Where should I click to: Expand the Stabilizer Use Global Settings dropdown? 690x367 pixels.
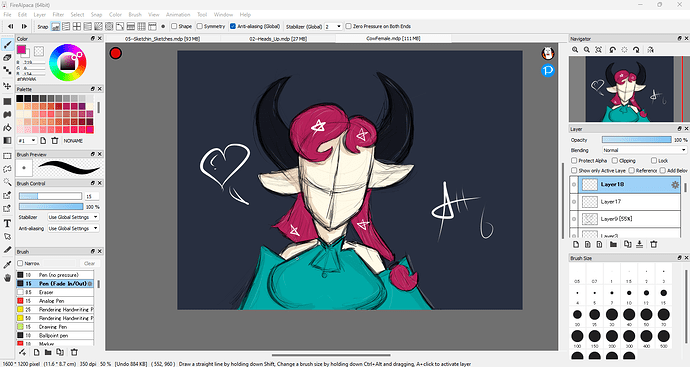(x=73, y=217)
